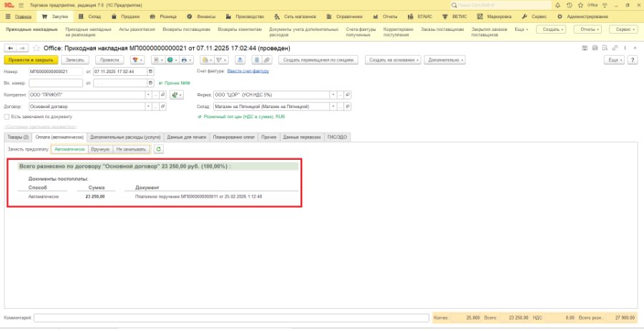Viewport: 644px width, 331px height.
Task: Expand the Контрагент dropdown list
Action: (x=149, y=95)
